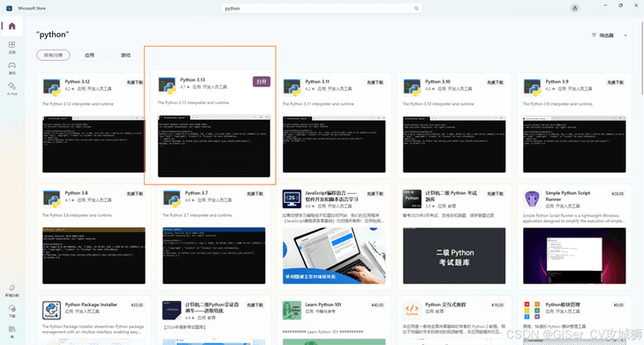Image resolution: width=644 pixels, height=345 pixels.
Task: Go to the Home page in sidebar
Action: 11,26
